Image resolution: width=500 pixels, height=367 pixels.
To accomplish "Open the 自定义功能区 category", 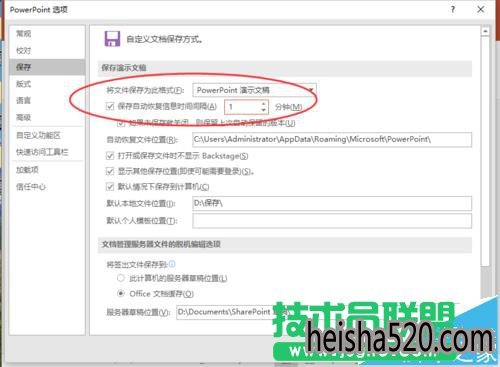I will (x=38, y=135).
